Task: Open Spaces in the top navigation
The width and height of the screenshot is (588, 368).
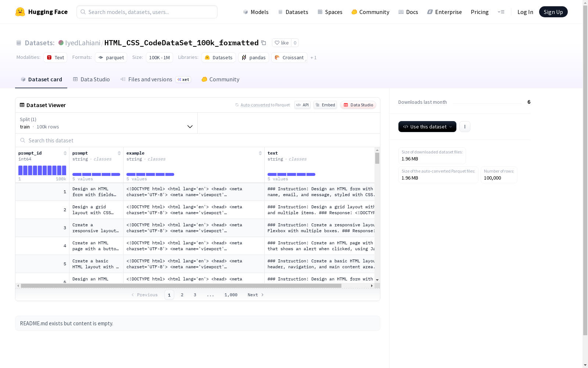Action: (330, 12)
